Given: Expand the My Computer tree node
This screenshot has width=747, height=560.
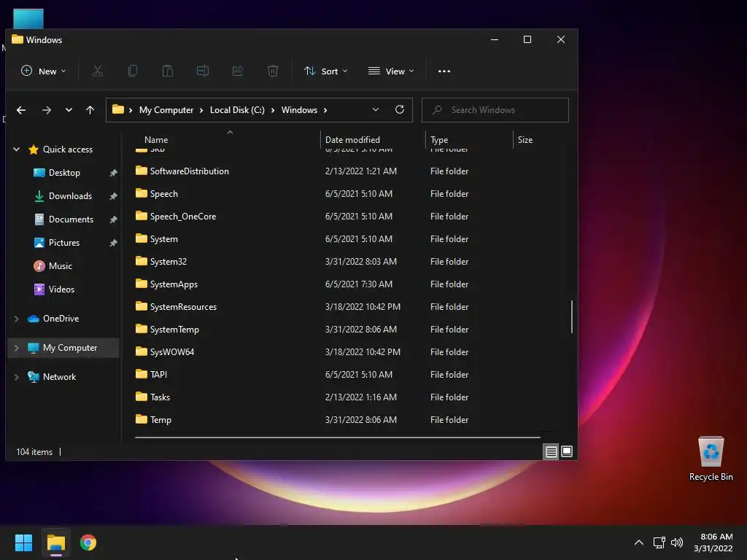Looking at the screenshot, I should click(x=17, y=348).
